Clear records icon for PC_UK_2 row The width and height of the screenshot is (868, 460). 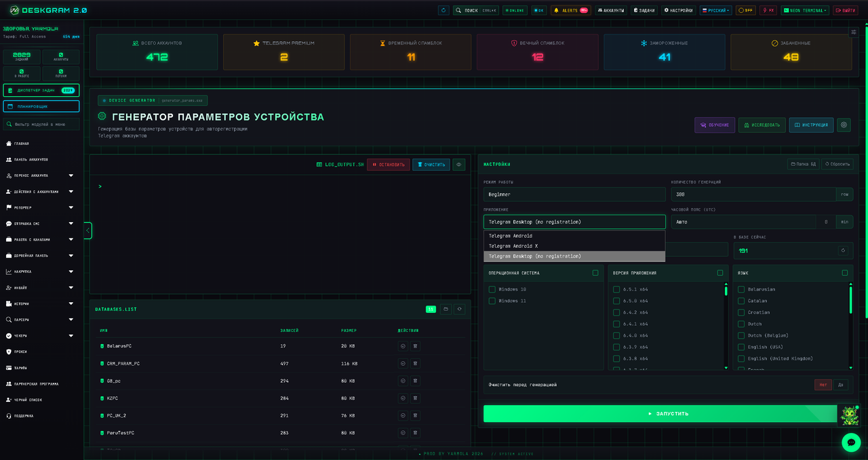pyautogui.click(x=403, y=415)
